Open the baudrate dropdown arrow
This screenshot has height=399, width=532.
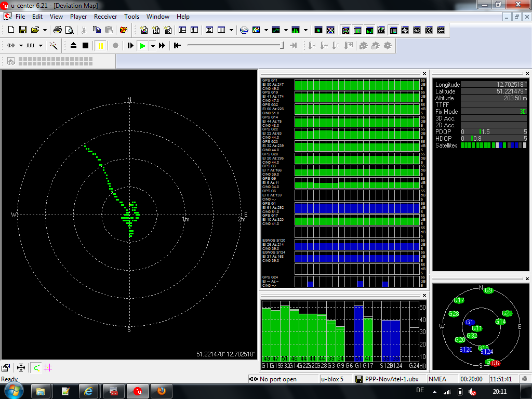click(40, 46)
